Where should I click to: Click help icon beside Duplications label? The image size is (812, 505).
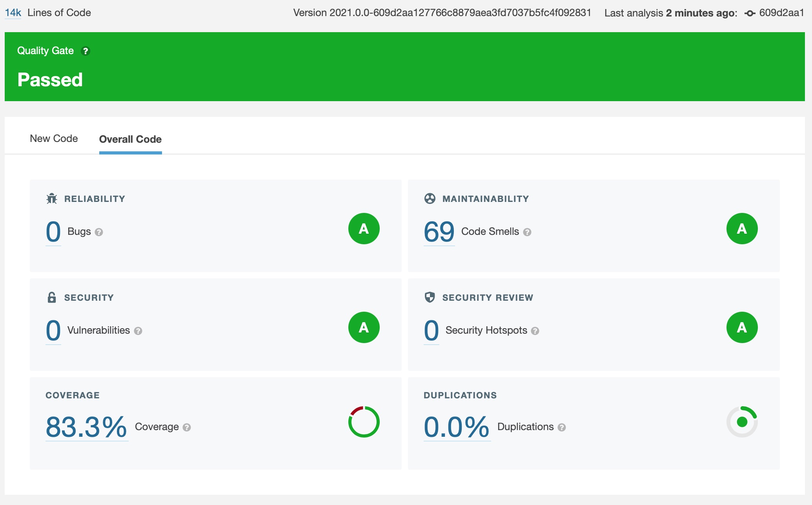click(x=562, y=427)
